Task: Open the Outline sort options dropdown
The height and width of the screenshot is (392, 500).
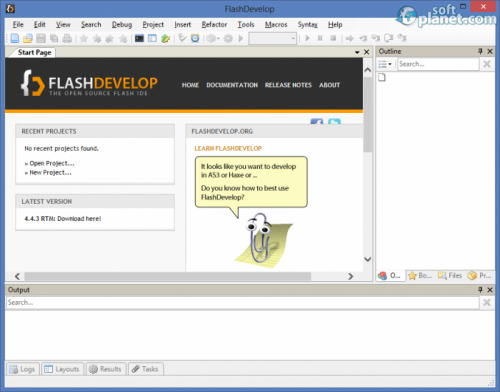Action: tap(385, 64)
